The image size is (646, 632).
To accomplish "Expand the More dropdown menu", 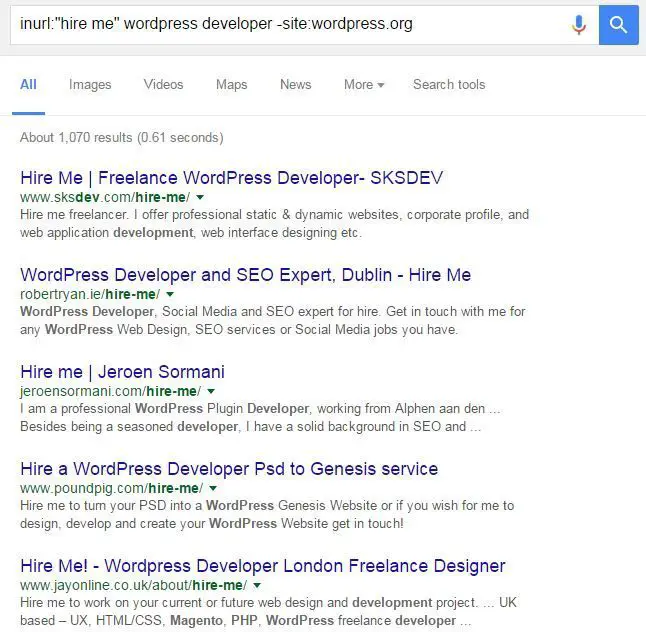I will 364,85.
